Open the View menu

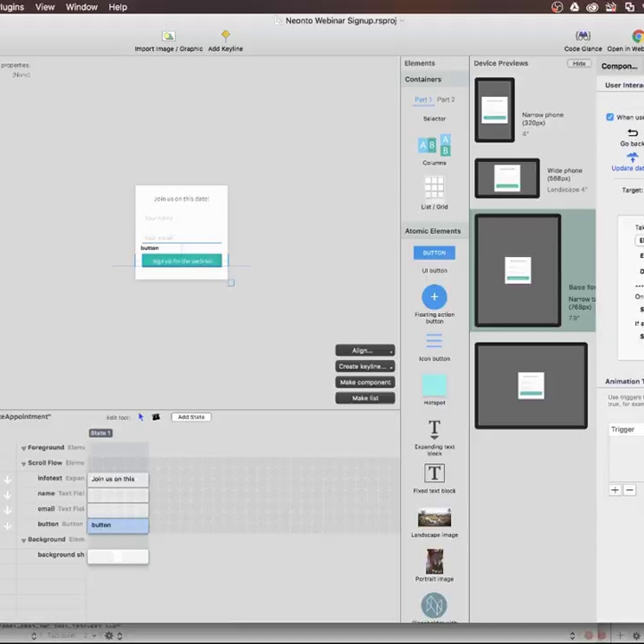[x=45, y=7]
